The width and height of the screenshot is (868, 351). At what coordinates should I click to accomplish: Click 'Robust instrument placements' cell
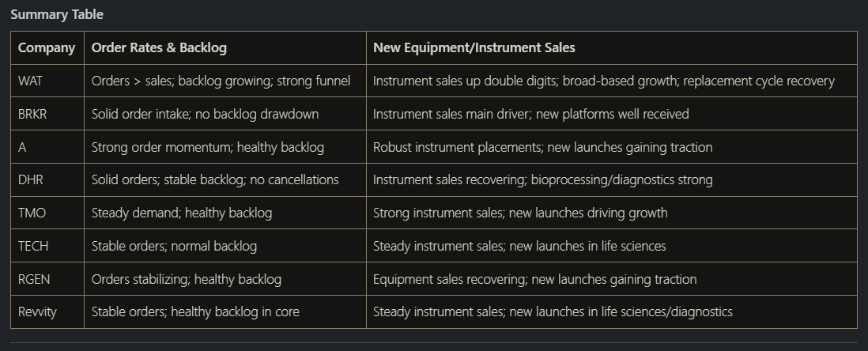(611, 147)
